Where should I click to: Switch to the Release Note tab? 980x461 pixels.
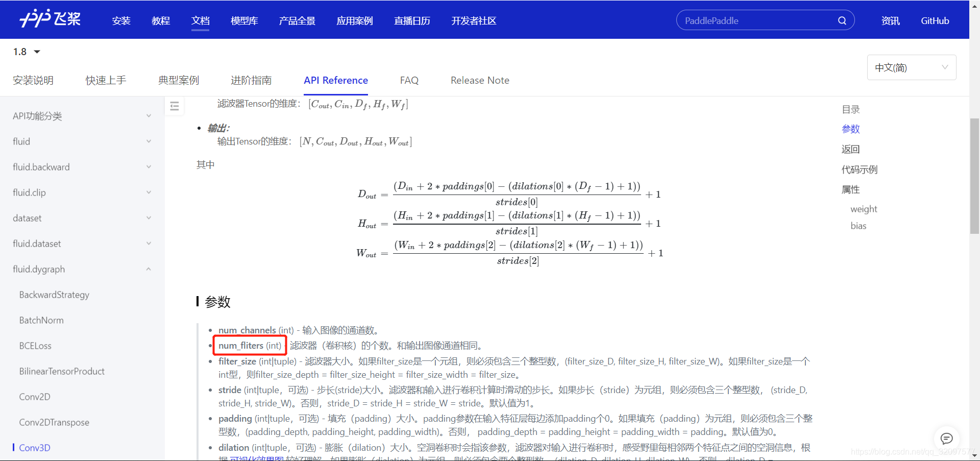coord(480,80)
